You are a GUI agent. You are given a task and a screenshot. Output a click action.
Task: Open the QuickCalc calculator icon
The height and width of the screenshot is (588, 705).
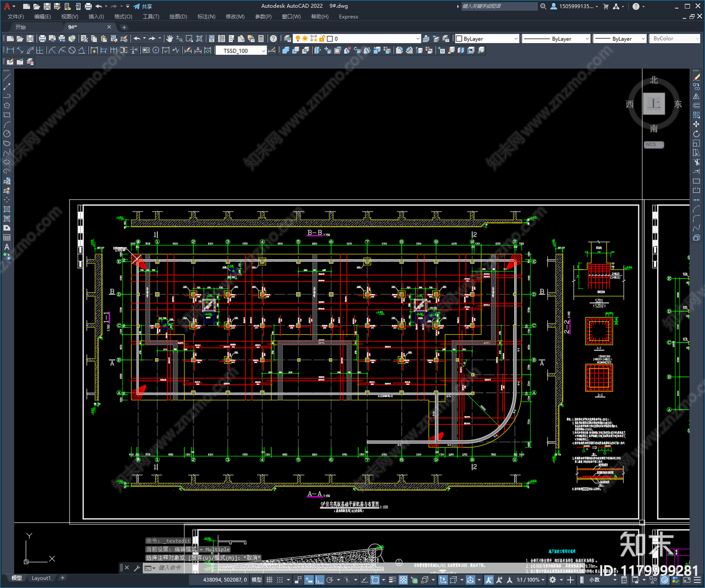point(261,39)
